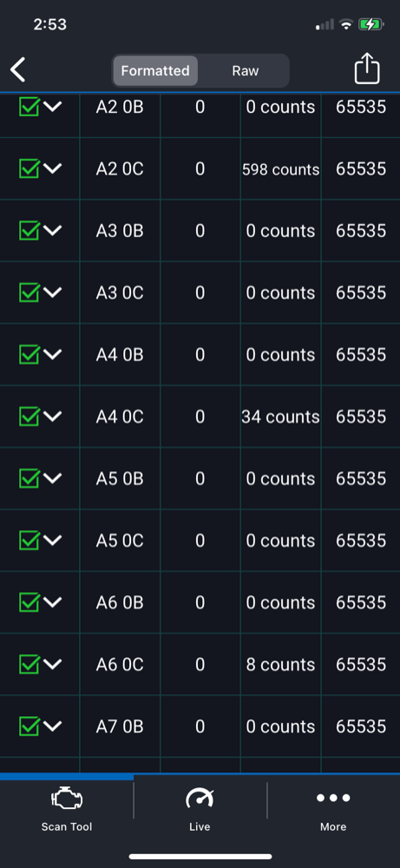The width and height of the screenshot is (400, 868).
Task: Open the More three-dots icon
Action: pos(333,798)
